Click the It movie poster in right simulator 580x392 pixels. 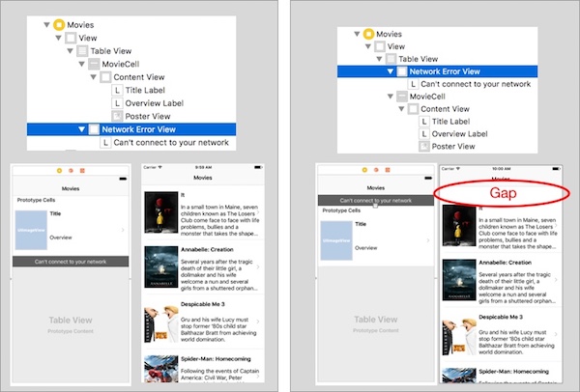(x=459, y=225)
